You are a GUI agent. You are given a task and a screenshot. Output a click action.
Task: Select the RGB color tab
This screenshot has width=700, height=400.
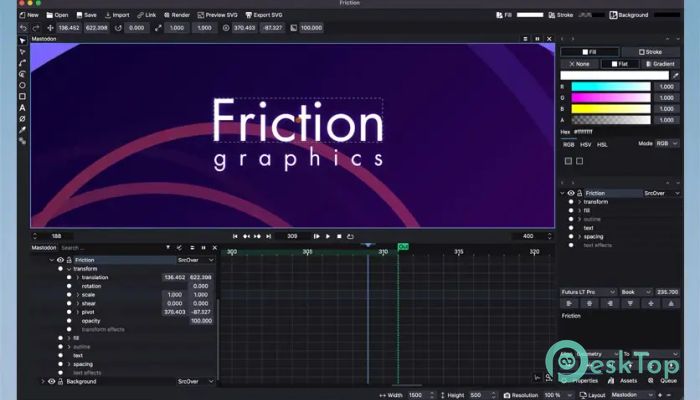click(568, 145)
